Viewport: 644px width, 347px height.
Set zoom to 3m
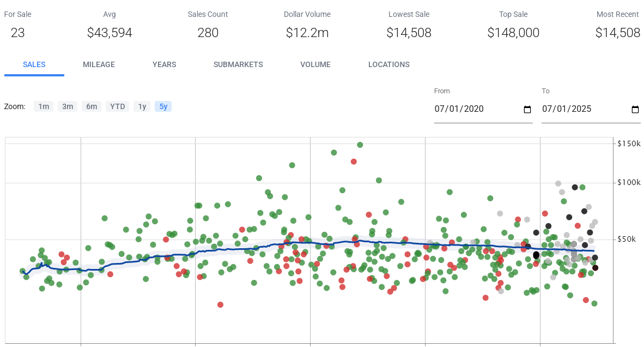pos(68,106)
